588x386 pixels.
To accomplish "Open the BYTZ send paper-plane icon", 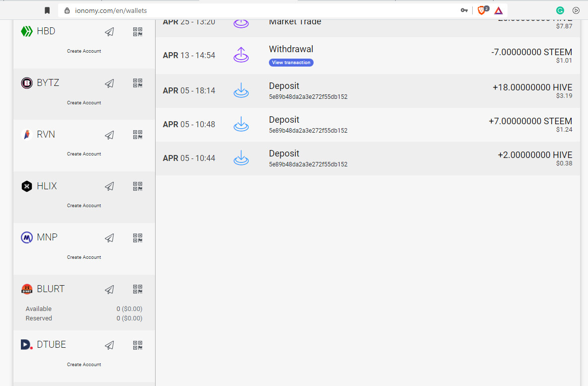I will pos(109,83).
